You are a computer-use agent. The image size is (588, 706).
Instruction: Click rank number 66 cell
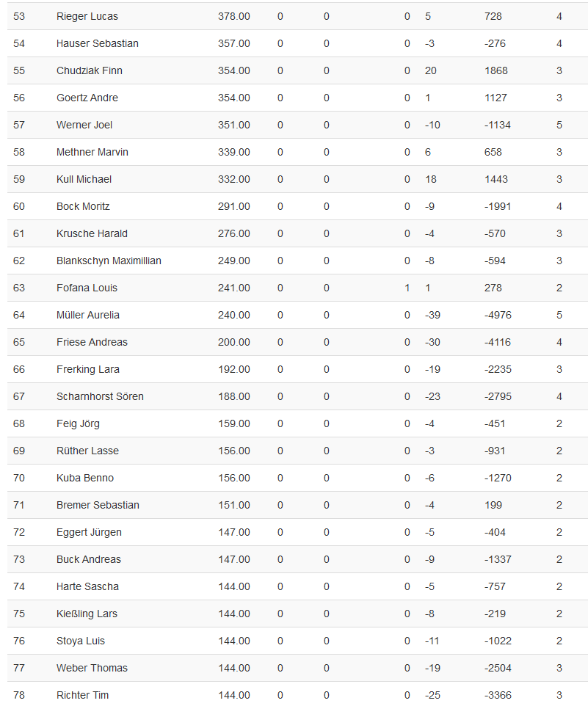[x=19, y=369]
